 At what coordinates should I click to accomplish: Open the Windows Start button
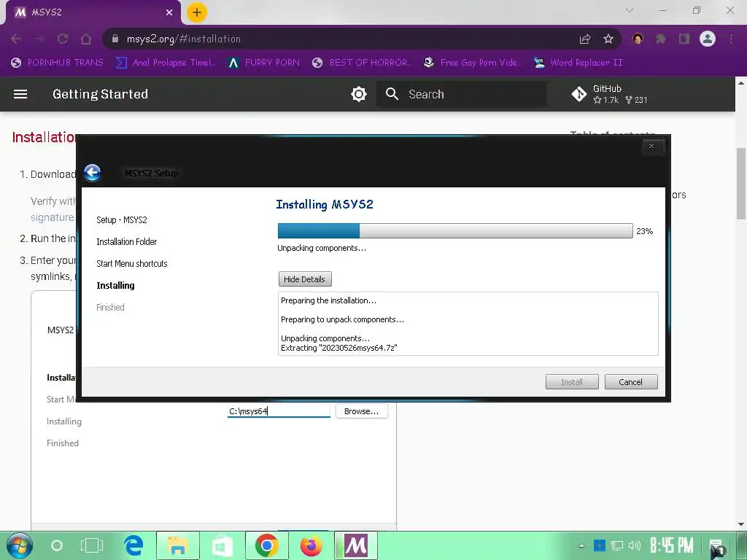(20, 545)
